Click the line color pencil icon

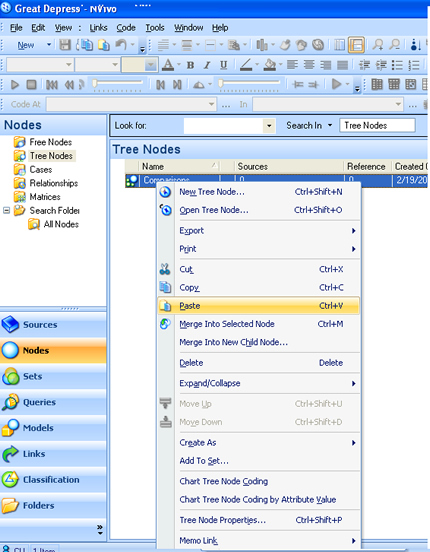246,65
